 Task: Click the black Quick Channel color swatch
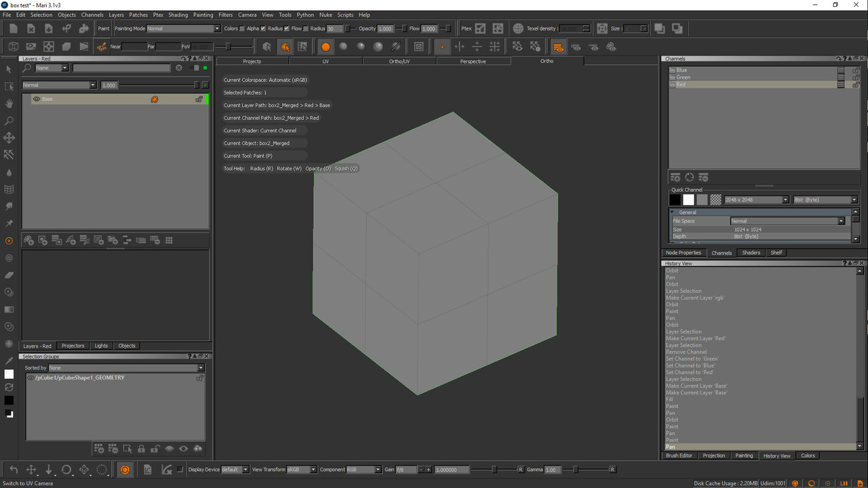tap(675, 200)
